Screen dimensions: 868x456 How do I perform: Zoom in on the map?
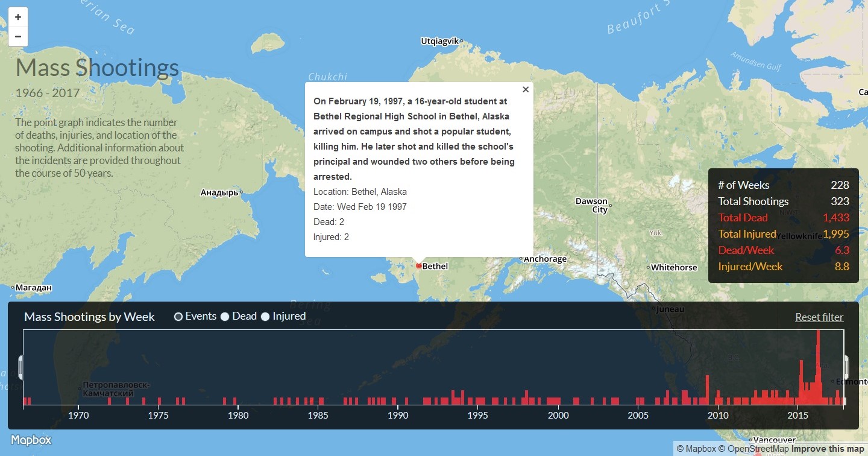tap(18, 17)
